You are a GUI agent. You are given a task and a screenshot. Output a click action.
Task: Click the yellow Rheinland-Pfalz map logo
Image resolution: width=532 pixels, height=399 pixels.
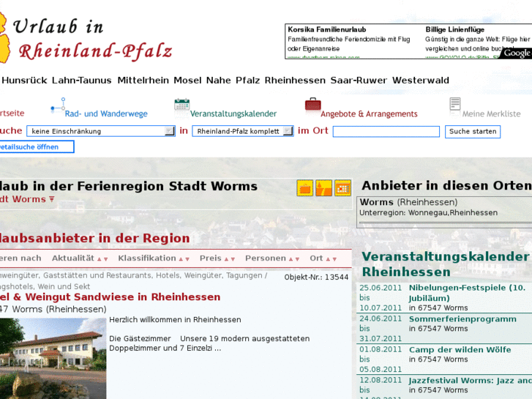(4, 37)
